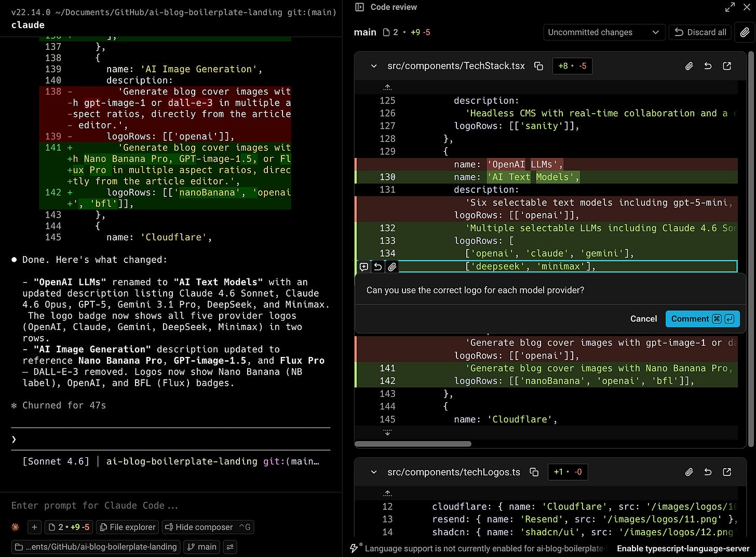Viewport: 756px width, 557px height.
Task: Click undo changes icon on TechStack.tsx card
Action: pyautogui.click(x=708, y=66)
